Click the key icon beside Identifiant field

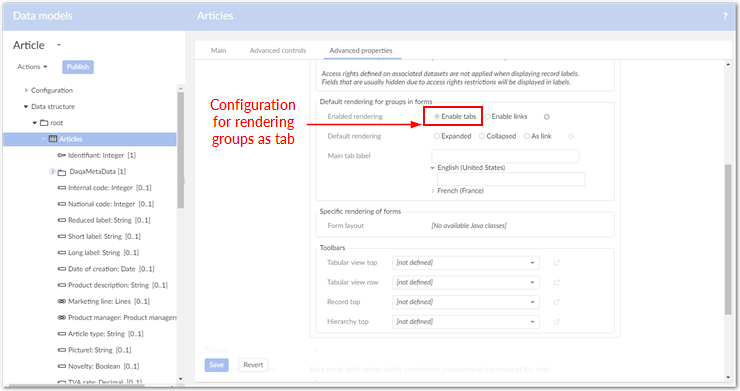pyautogui.click(x=61, y=155)
